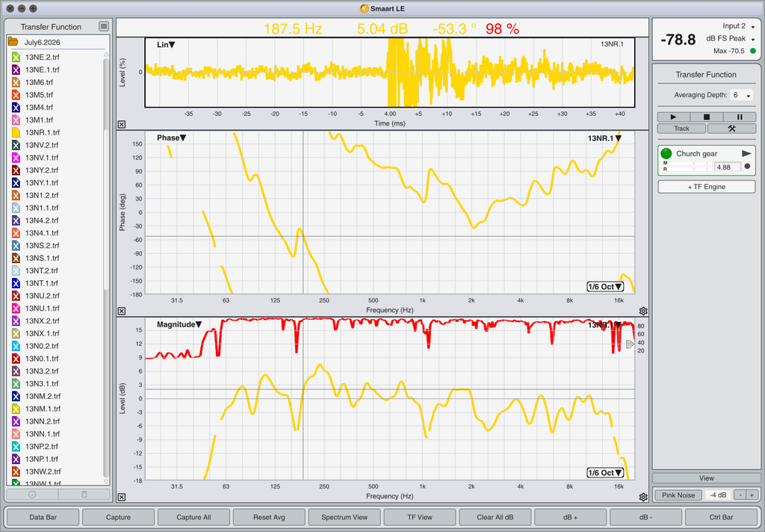
Task: Delete trace with the trash icon
Action: tap(84, 495)
